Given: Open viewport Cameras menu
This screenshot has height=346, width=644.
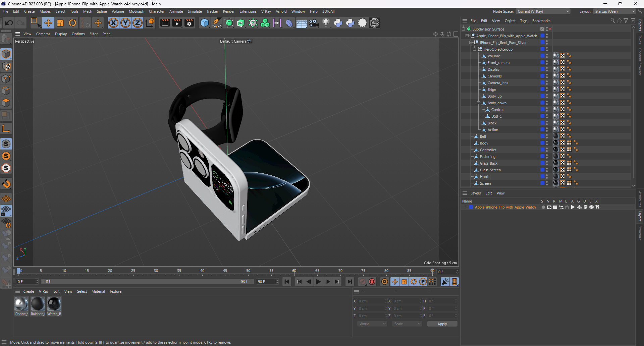Looking at the screenshot, I should pos(43,34).
